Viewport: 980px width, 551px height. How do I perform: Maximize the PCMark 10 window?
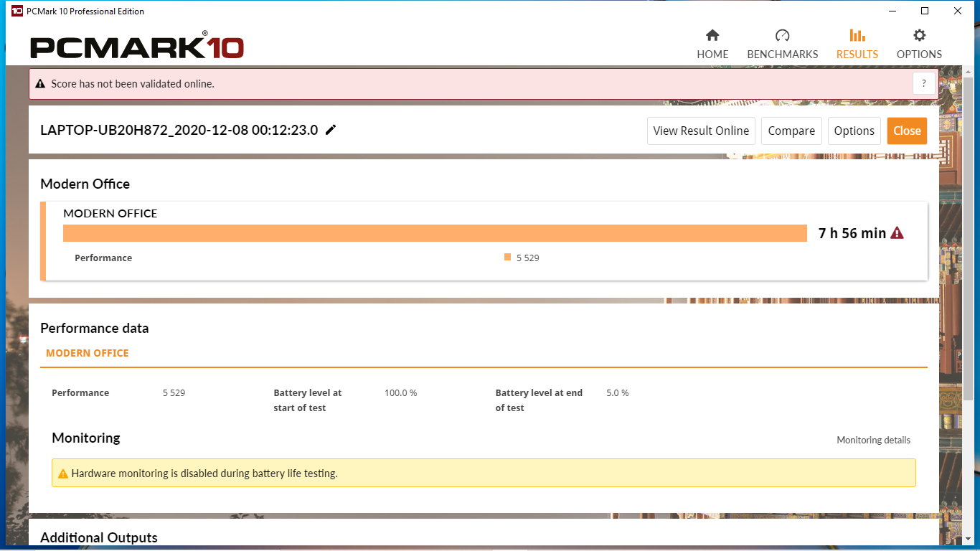tap(925, 11)
